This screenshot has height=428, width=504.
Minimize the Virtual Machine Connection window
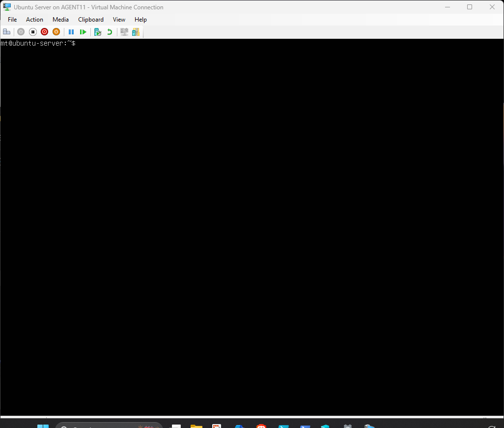(447, 7)
